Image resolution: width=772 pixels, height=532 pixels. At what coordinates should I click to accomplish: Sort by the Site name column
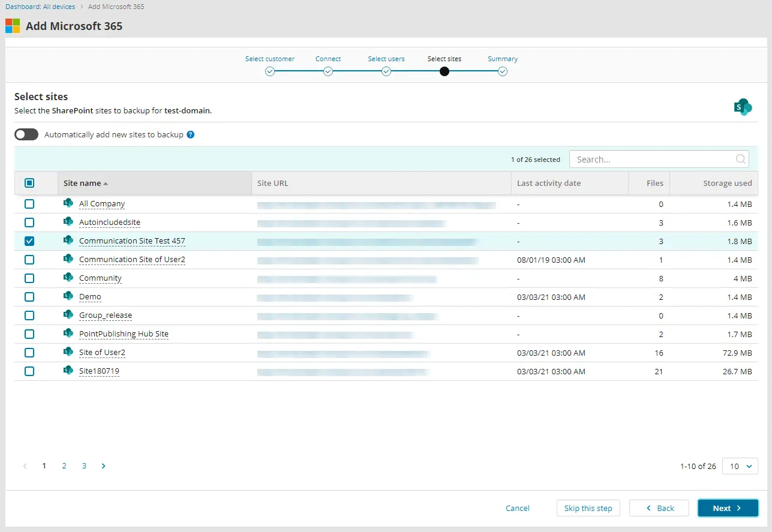click(x=155, y=183)
